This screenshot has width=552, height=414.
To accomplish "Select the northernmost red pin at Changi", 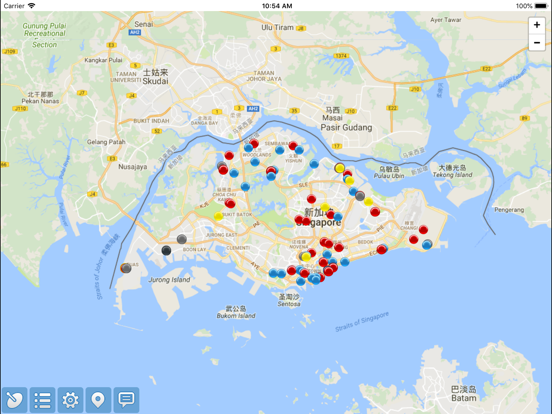I will pos(423,230).
